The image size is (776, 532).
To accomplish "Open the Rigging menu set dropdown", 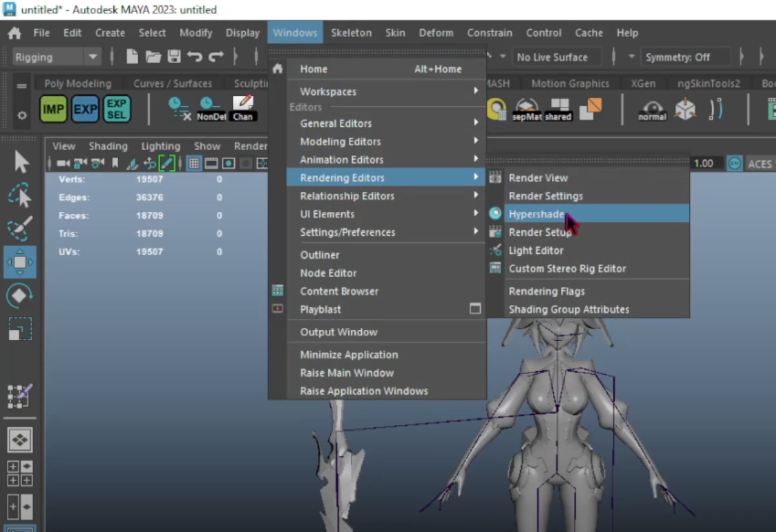I will [x=56, y=57].
